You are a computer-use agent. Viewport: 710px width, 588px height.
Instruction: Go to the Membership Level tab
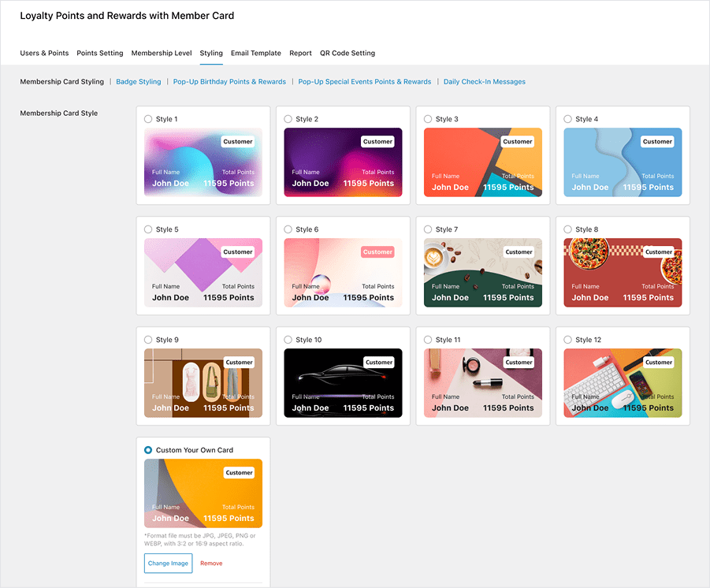tap(162, 53)
